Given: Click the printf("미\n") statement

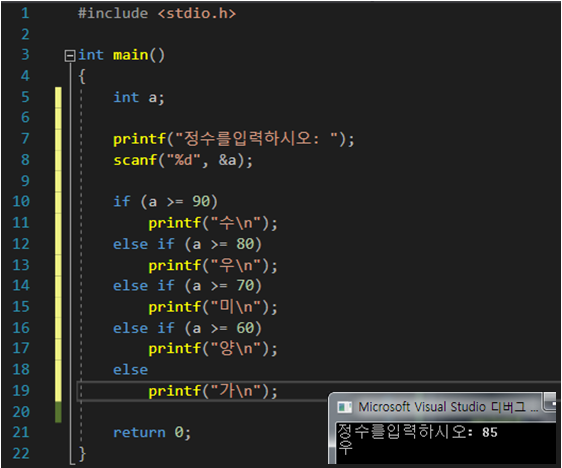Looking at the screenshot, I should [213, 307].
